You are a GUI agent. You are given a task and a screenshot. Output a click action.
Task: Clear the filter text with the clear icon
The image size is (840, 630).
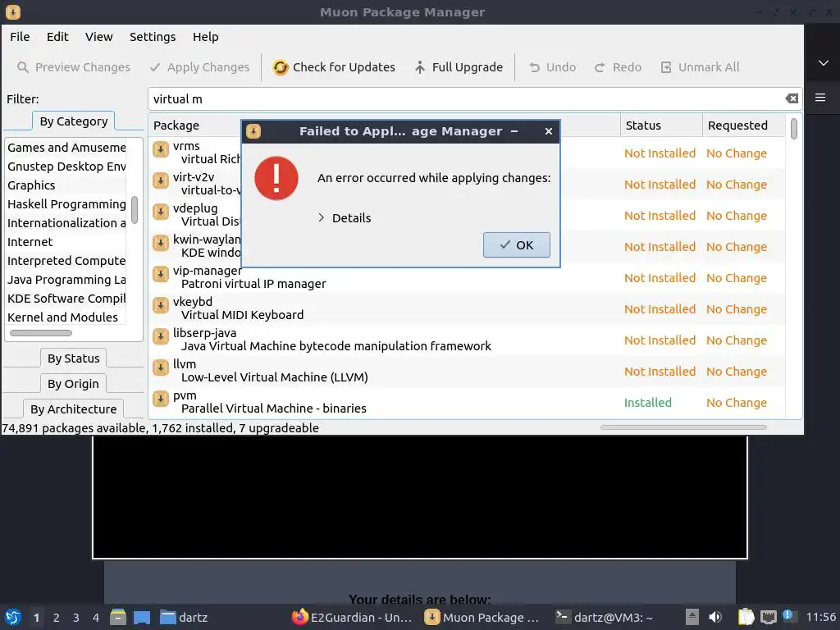(x=792, y=98)
